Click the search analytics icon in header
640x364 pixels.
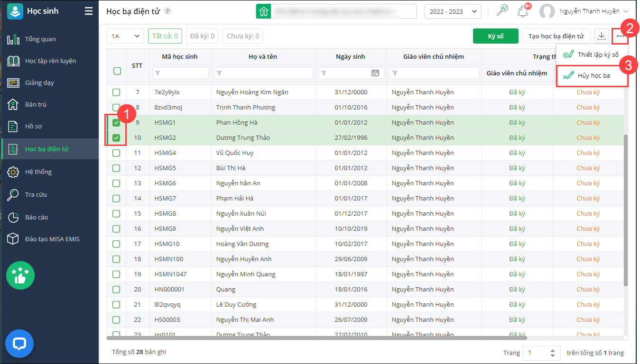coord(502,10)
